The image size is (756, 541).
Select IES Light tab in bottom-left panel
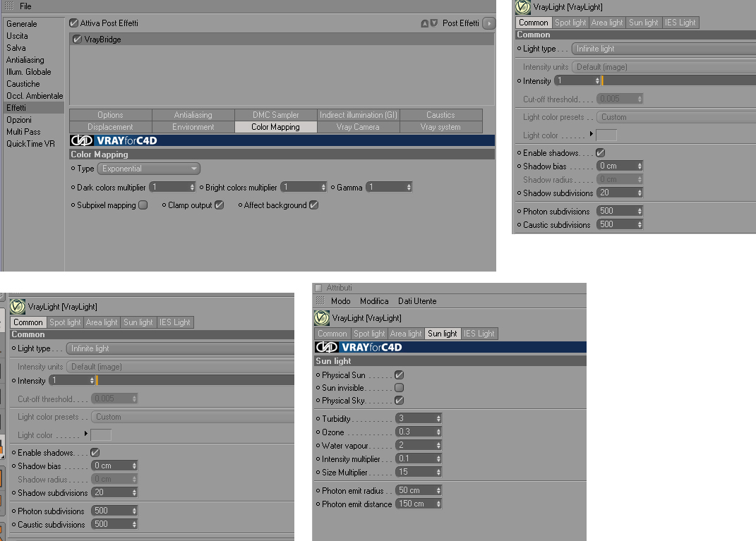pyautogui.click(x=174, y=322)
